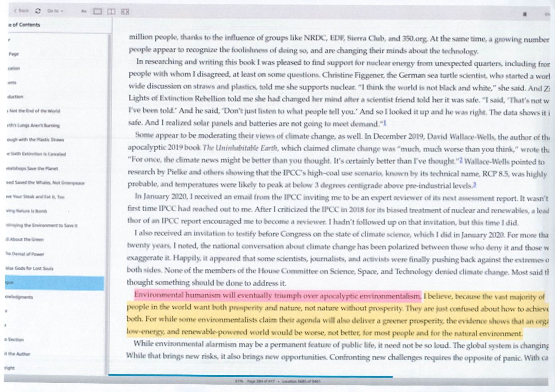
Task: Click the Back navigation button
Action: click(22, 11)
